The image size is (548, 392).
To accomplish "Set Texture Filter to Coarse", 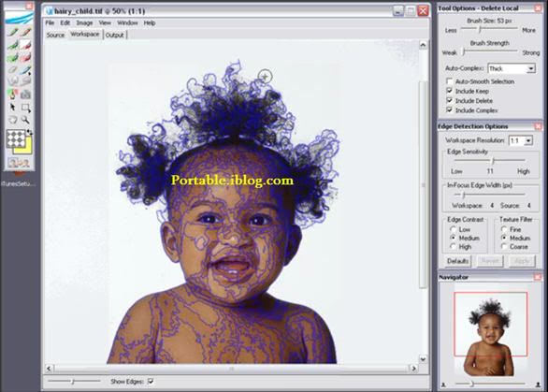I will 504,247.
